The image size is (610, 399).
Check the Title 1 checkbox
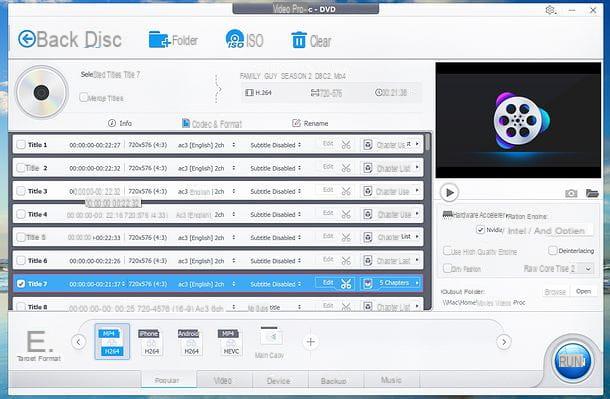pos(21,145)
